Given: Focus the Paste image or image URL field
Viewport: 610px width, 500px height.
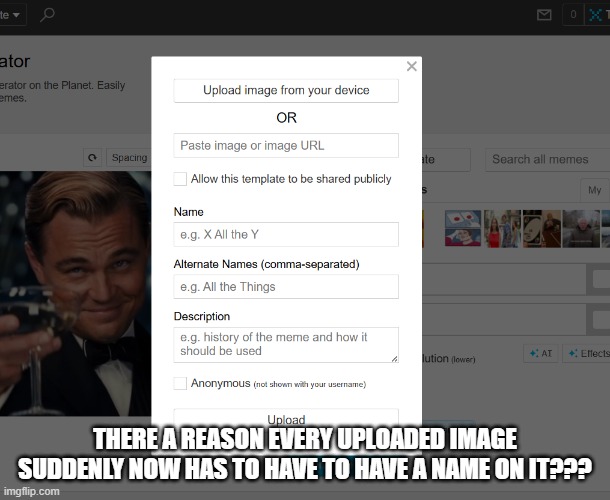Looking at the screenshot, I should 286,146.
